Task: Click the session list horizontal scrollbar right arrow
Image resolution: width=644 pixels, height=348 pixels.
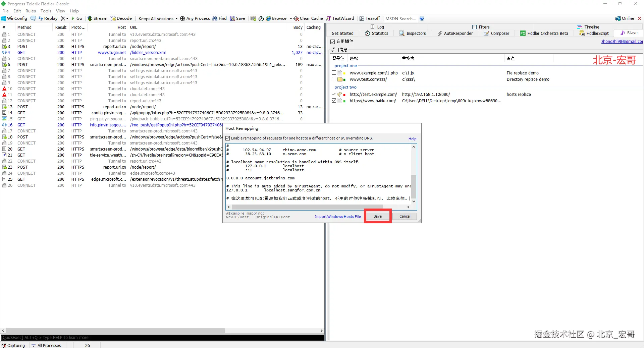Action: [322, 331]
